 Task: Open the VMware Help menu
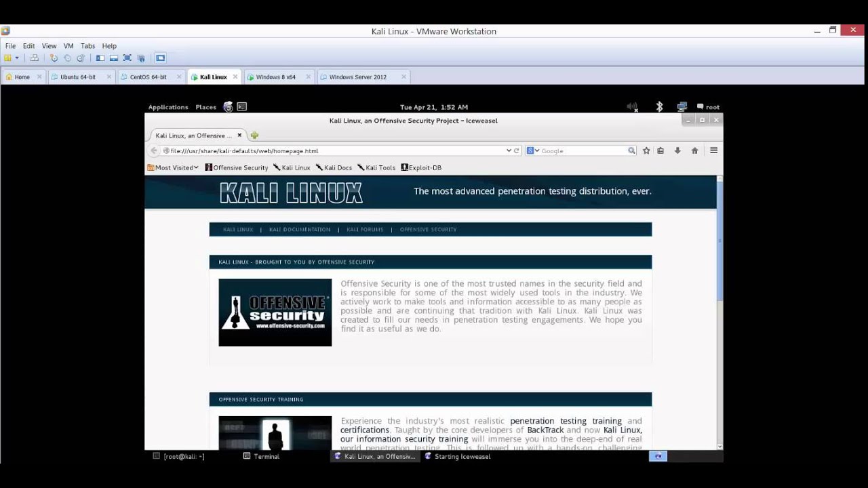pyautogui.click(x=109, y=46)
